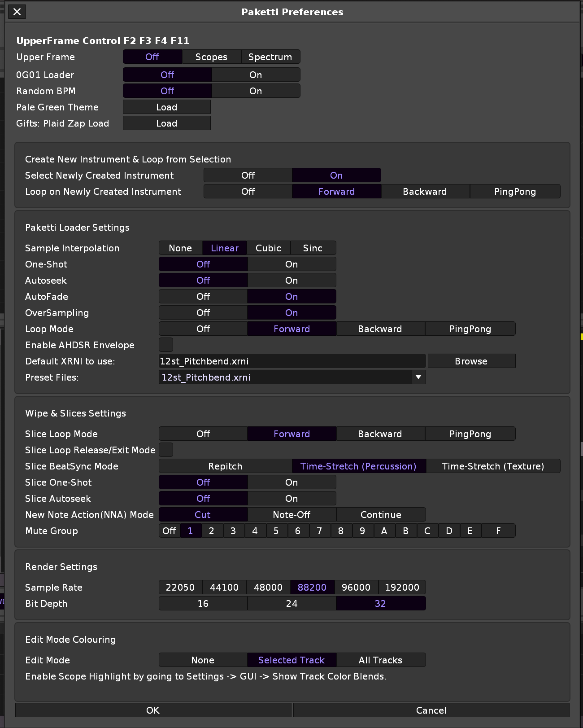The image size is (583, 728).
Task: Tick the Slice Loop Release/Exit Mode checkbox
Action: [x=166, y=450]
